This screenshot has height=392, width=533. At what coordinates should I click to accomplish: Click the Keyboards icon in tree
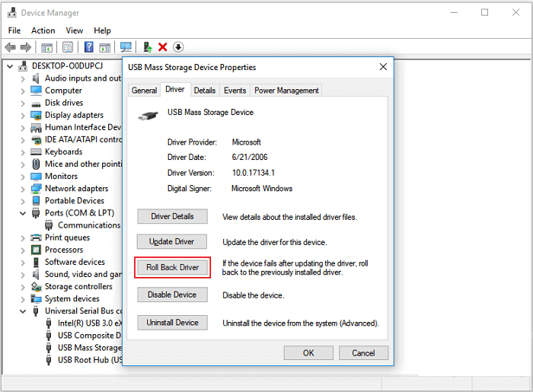(36, 151)
